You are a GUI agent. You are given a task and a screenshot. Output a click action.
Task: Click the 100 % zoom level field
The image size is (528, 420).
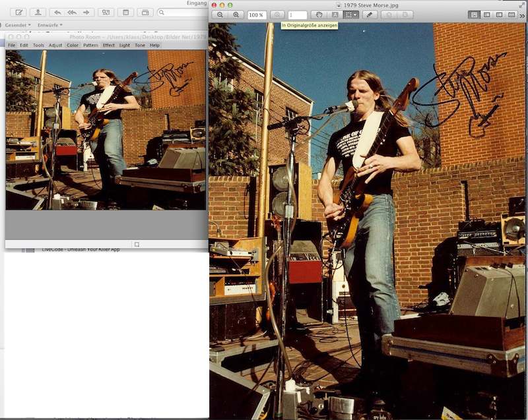(x=257, y=15)
